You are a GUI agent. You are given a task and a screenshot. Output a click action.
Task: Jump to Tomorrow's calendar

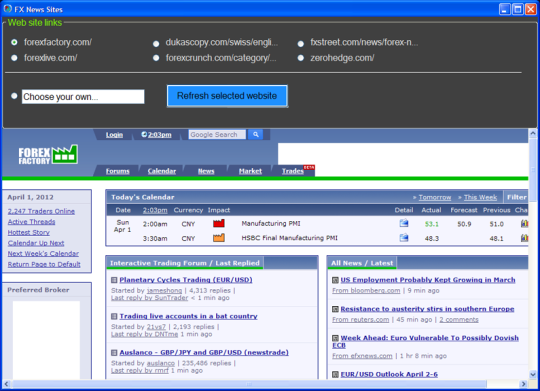(435, 197)
